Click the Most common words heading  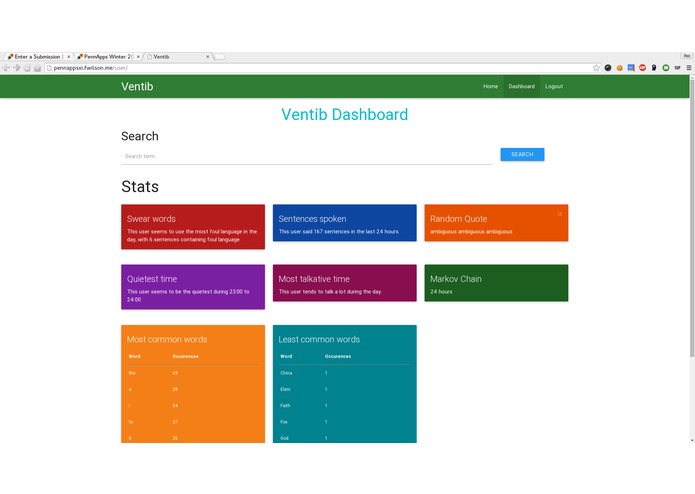pyautogui.click(x=167, y=339)
